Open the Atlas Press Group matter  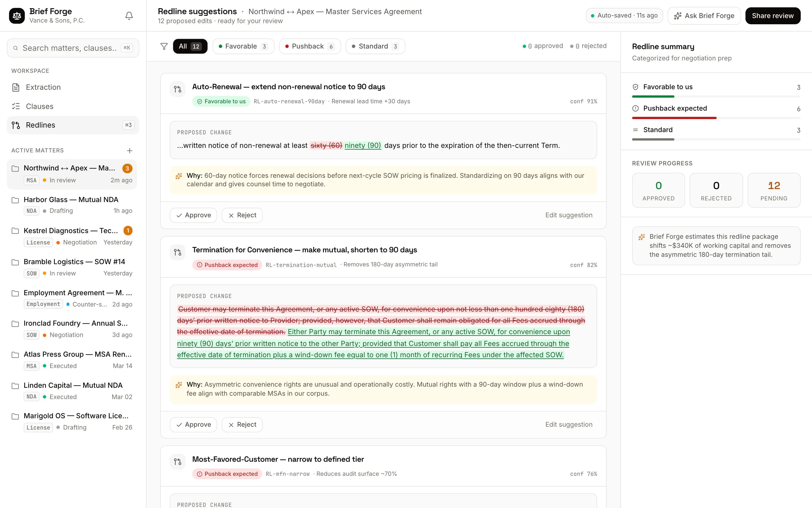tap(72, 360)
